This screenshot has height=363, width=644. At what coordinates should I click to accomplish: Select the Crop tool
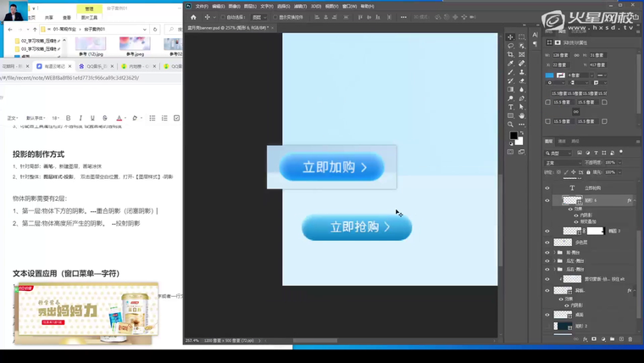[510, 54]
